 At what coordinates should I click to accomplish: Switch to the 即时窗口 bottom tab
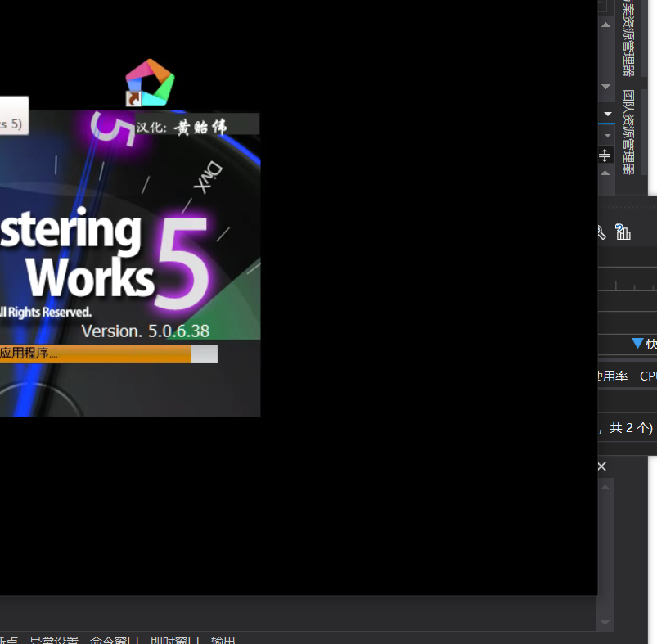click(x=175, y=640)
